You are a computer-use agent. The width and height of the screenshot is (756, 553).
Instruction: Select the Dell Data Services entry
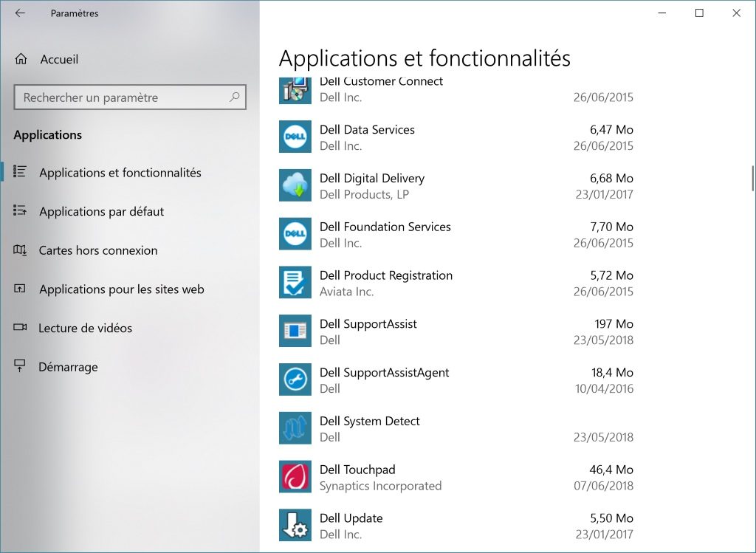point(456,137)
